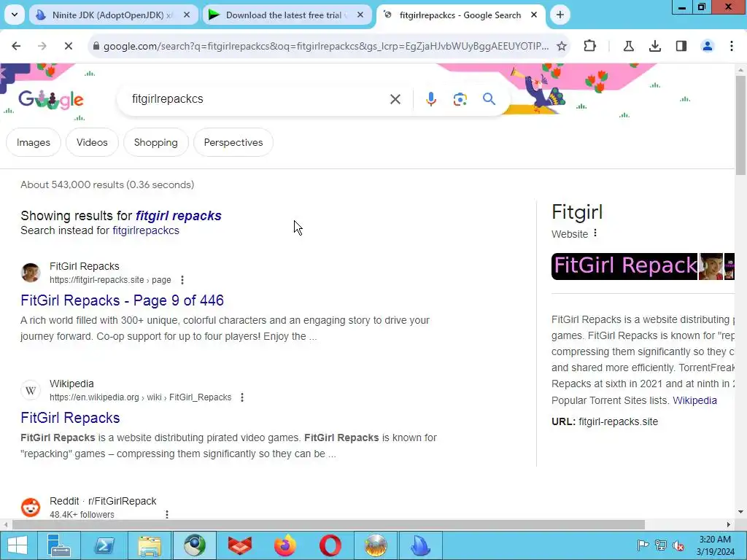Click the portrait thumbnail in knowledge panel
Viewport: 747px width, 560px height.
click(711, 266)
